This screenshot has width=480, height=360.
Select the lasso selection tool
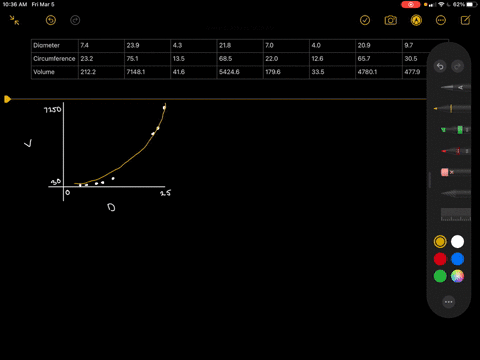[456, 193]
